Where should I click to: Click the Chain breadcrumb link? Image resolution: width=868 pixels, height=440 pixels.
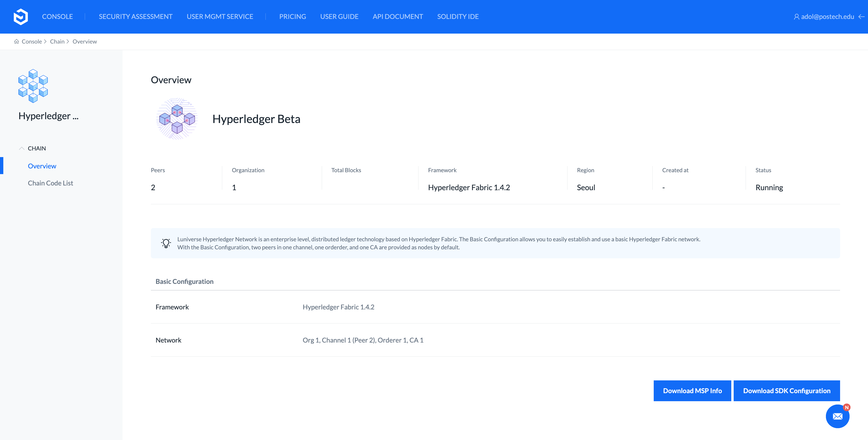click(x=57, y=41)
